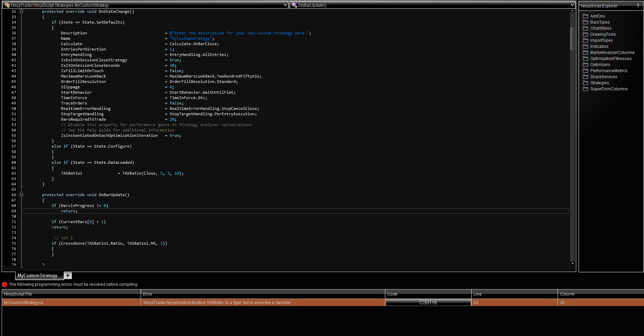644x336 pixels.
Task: Open the BarsTypes folder icon
Action: point(585,22)
